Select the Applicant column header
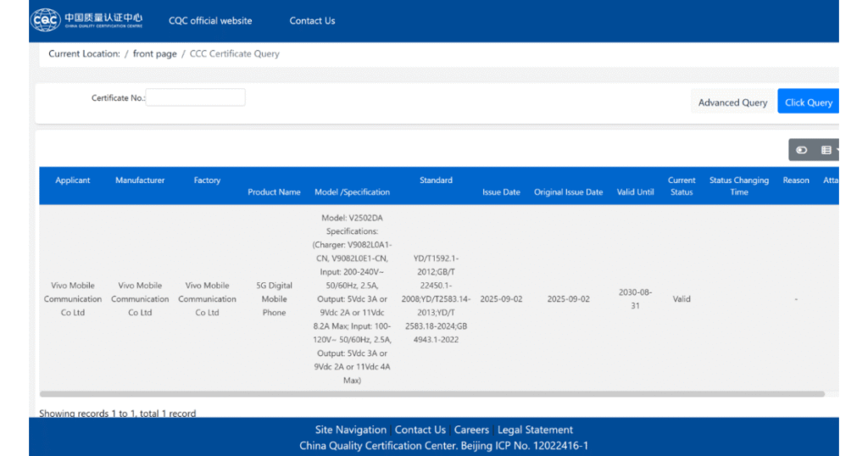This screenshot has height=456, width=868. [x=73, y=181]
